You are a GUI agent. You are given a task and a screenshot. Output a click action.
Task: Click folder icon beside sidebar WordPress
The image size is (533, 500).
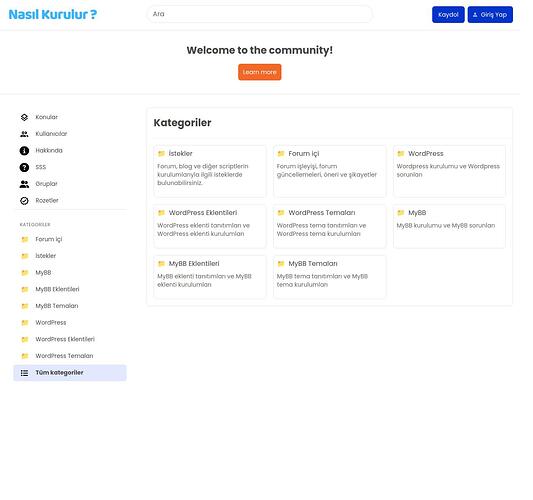click(25, 323)
